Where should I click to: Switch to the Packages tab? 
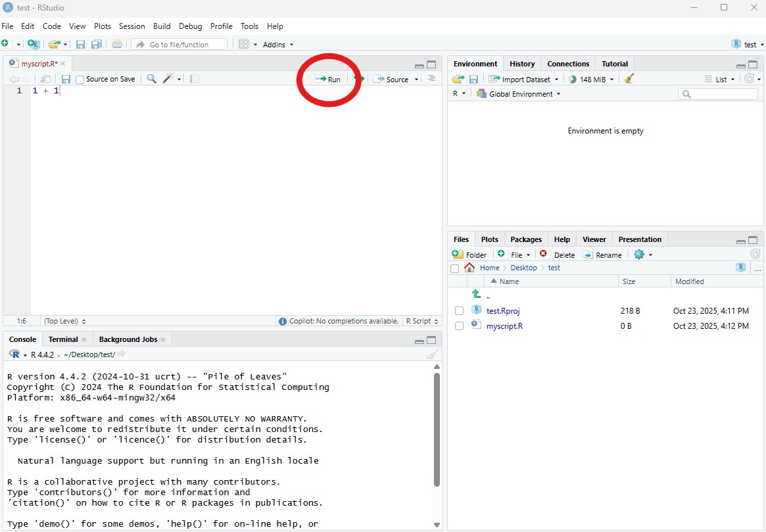(x=525, y=239)
